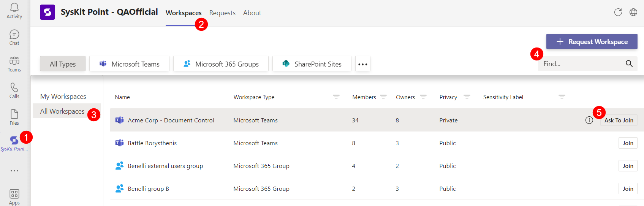This screenshot has height=206, width=644.
Task: Click group icon beside Benelli group B
Action: (x=119, y=189)
